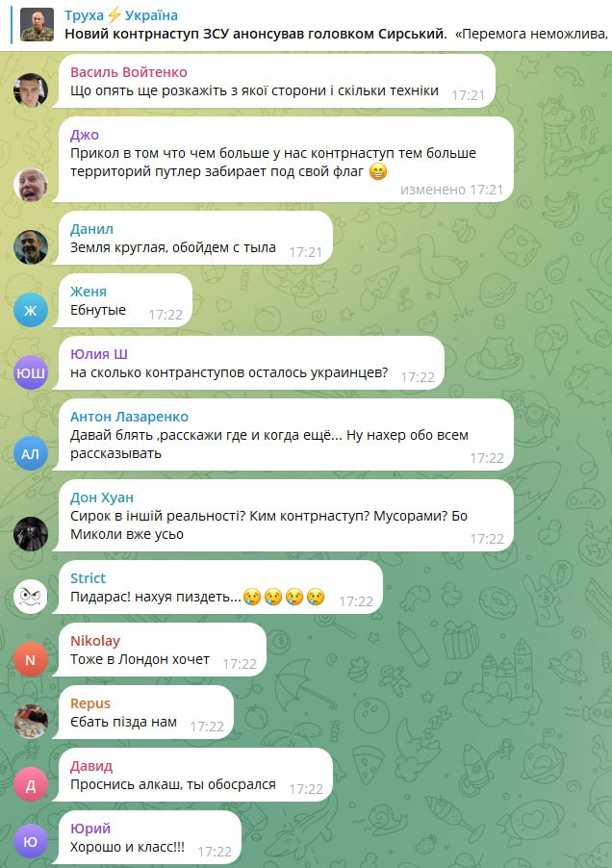Open Strict's angry face avatar
Viewport: 612px width, 868px height.
(31, 597)
